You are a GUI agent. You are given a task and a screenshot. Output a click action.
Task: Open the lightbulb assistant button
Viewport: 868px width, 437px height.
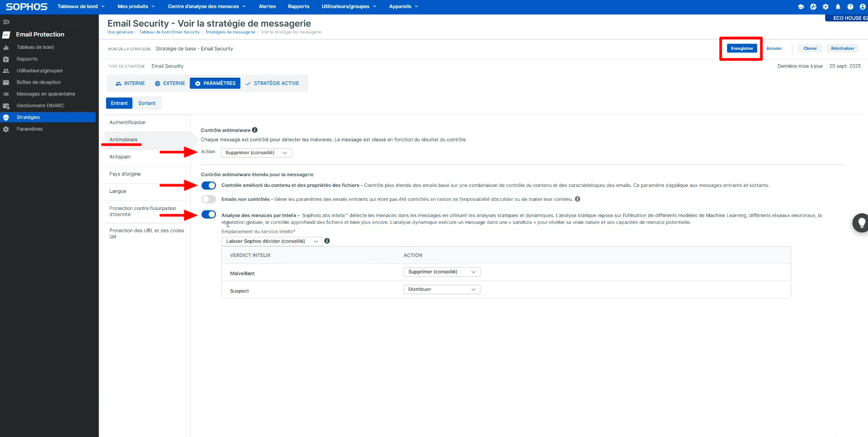pos(860,223)
